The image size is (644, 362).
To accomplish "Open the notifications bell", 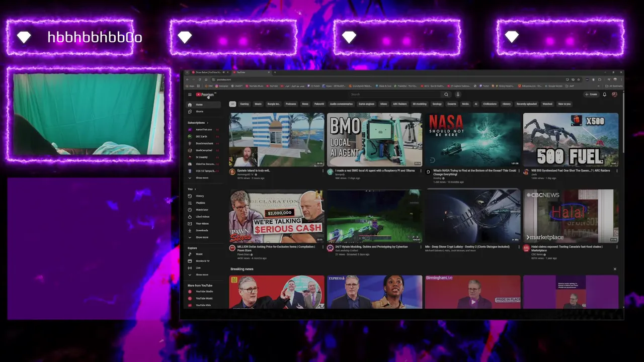I will 604,95.
